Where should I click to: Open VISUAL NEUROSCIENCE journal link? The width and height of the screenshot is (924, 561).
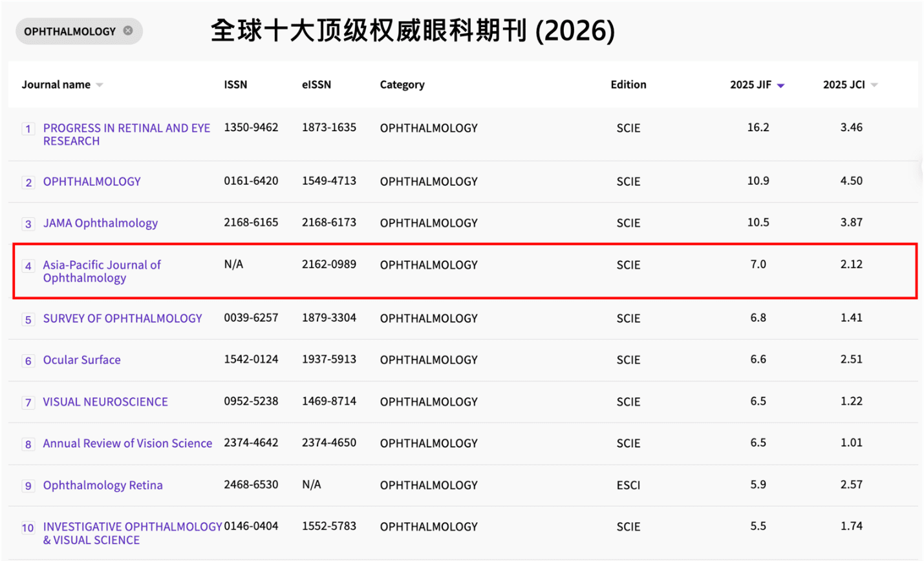click(x=105, y=401)
